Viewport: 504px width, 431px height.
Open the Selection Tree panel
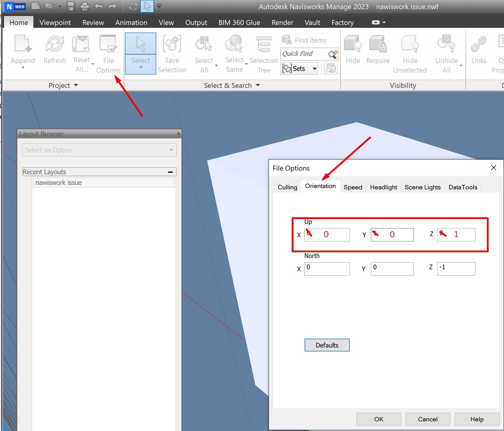[264, 44]
